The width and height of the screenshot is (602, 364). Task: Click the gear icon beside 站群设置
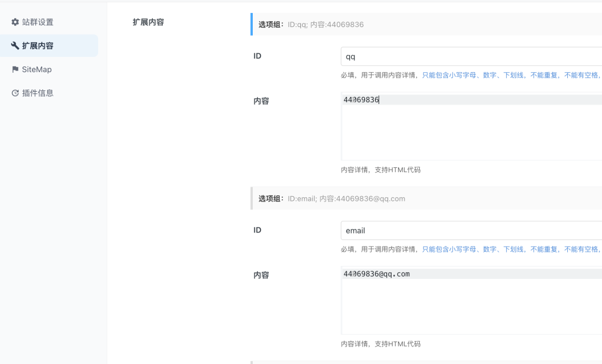pyautogui.click(x=15, y=22)
